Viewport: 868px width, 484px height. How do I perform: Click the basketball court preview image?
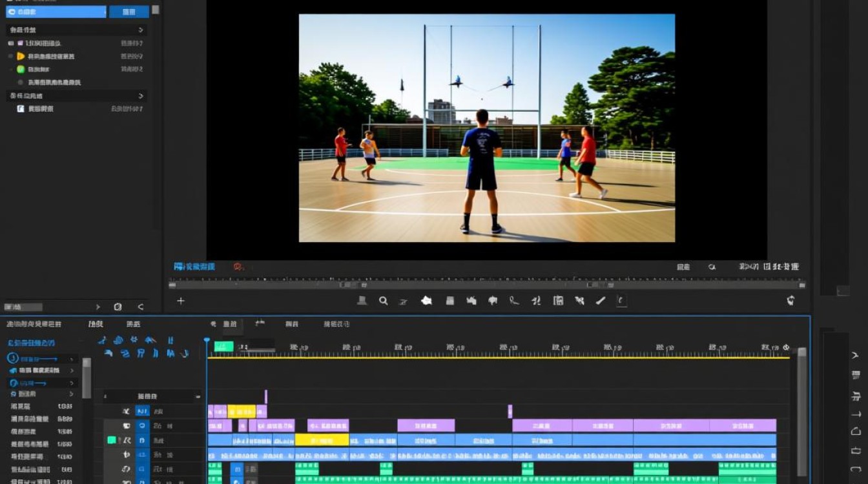[x=487, y=128]
